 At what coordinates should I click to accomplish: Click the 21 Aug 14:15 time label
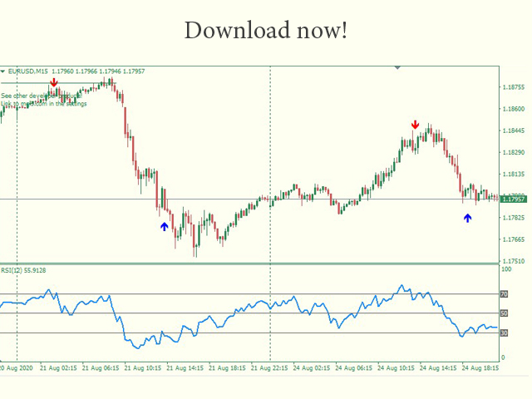coord(185,368)
